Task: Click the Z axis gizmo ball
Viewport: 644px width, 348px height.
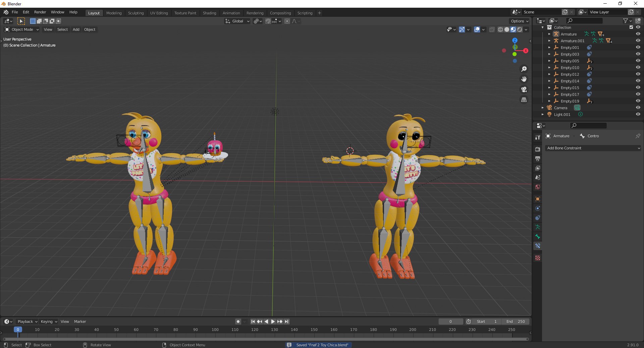Action: (x=515, y=40)
